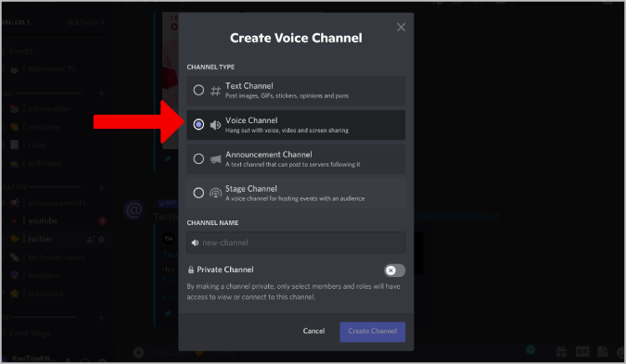Viewport: 626px width, 364px height.
Task: Close the Create Voice Channel dialog
Action: [x=401, y=27]
